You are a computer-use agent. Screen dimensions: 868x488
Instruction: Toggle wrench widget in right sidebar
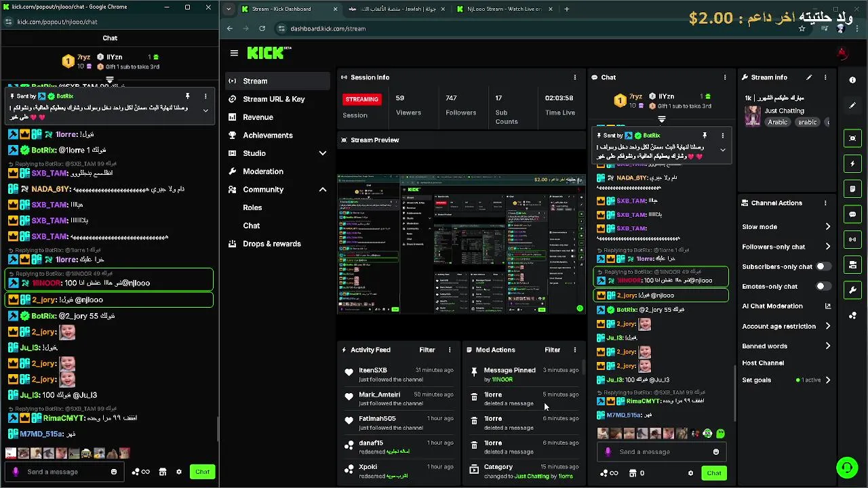[852, 290]
